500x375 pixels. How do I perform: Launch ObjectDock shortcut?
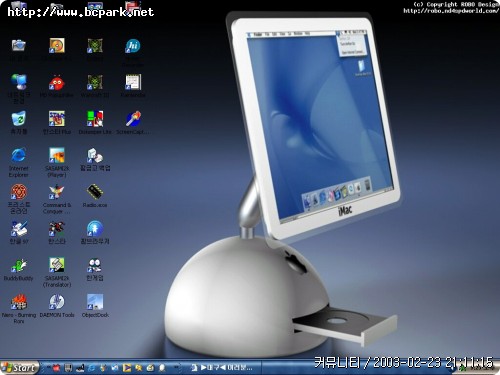tap(95, 302)
